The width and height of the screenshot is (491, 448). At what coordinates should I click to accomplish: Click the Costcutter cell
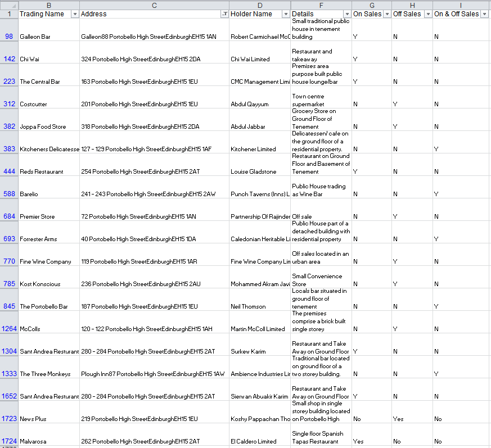tap(49, 97)
